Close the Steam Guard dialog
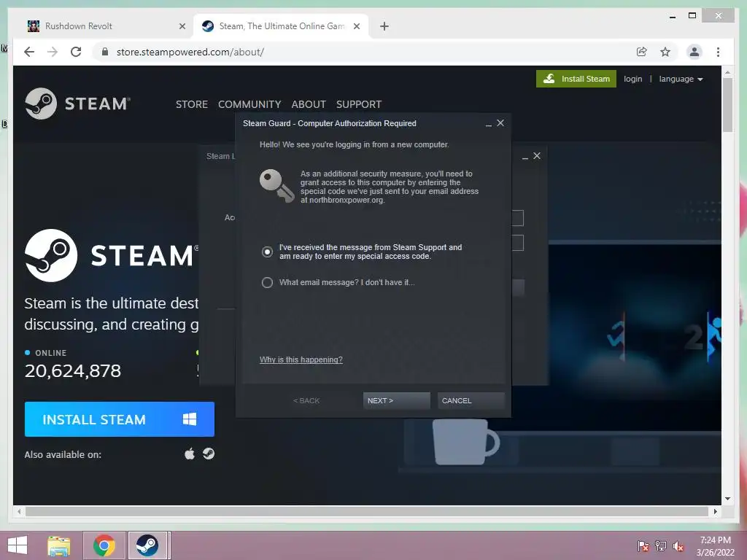 (x=500, y=122)
